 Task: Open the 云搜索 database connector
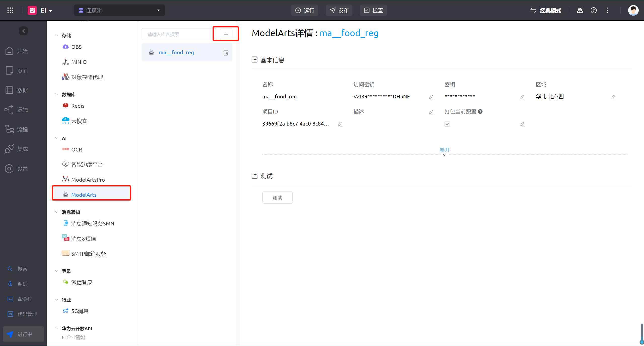(79, 121)
